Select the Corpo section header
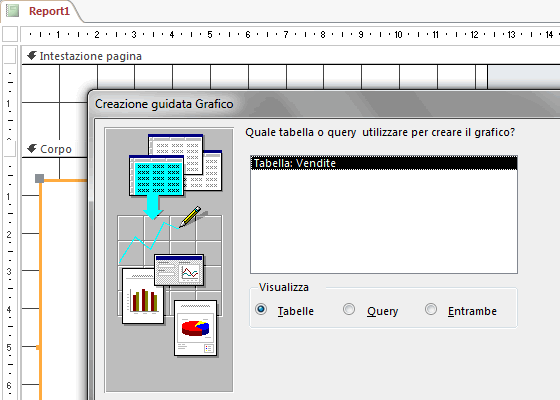This screenshot has width=560, height=400. click(x=55, y=149)
